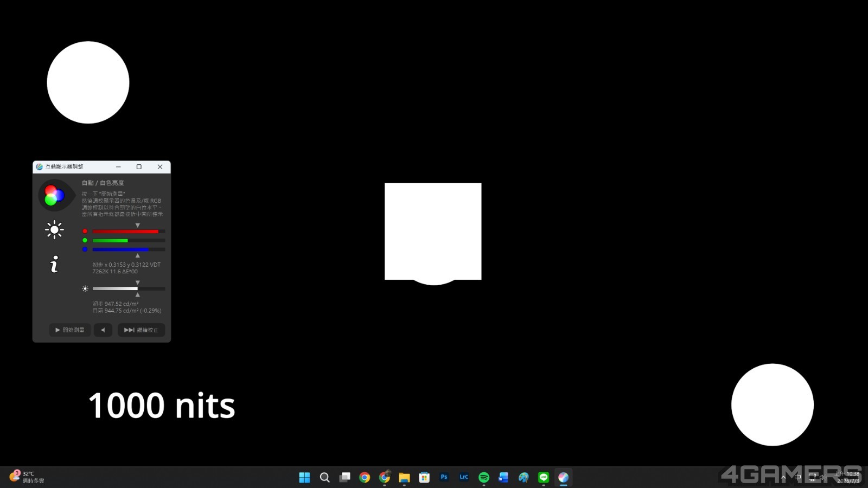Open Lightroom Classic from the taskbar
868x488 pixels.
click(x=464, y=477)
